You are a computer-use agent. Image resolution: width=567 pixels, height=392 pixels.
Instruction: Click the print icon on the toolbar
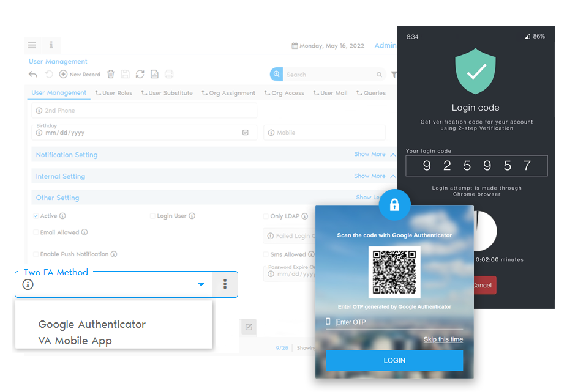click(x=168, y=74)
